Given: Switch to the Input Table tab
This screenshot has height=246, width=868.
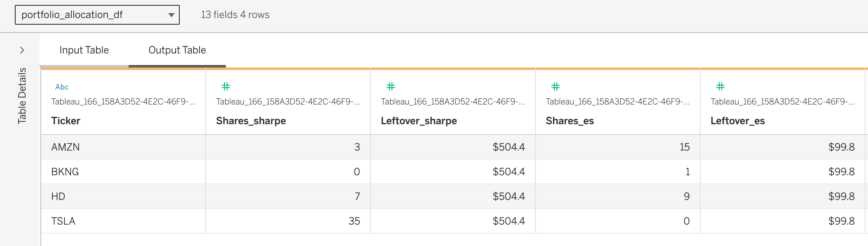Looking at the screenshot, I should click(84, 50).
